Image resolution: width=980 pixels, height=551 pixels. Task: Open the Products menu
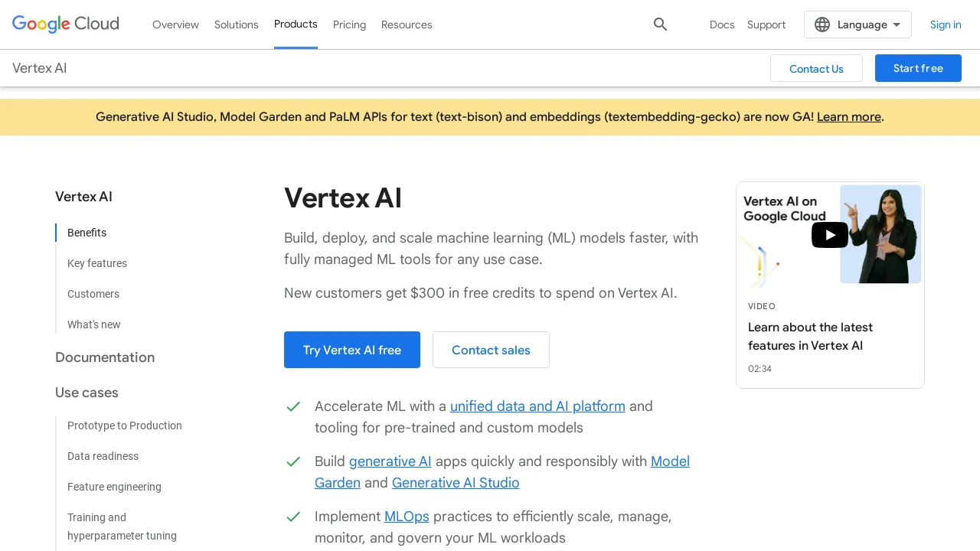pyautogui.click(x=296, y=24)
